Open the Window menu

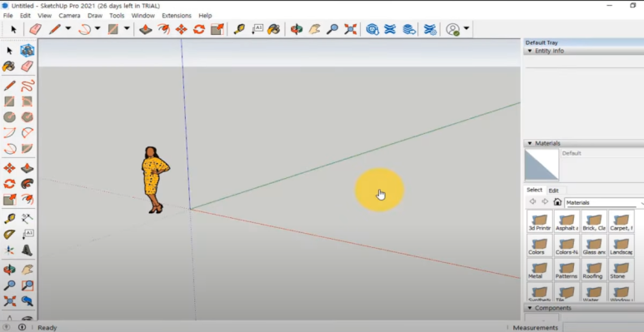[x=143, y=16]
